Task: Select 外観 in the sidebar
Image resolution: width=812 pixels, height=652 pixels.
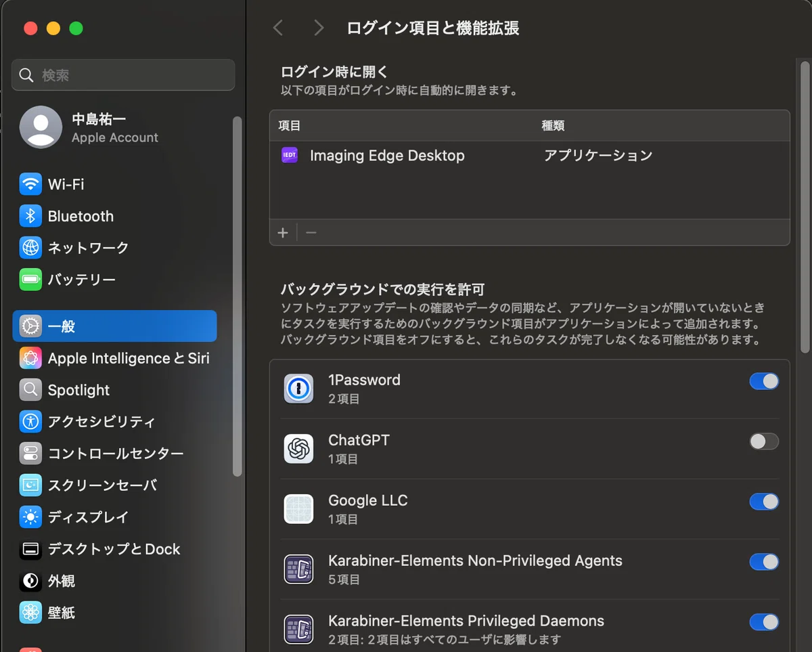Action: click(114, 581)
